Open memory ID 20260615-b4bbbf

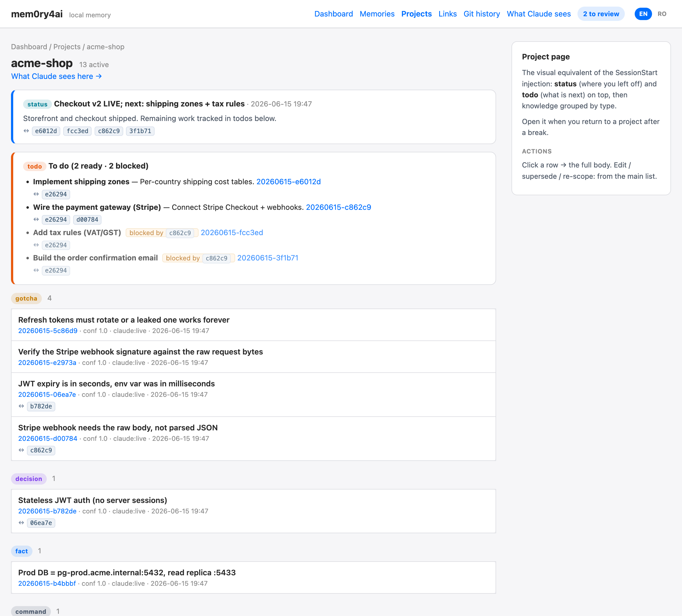click(47, 584)
